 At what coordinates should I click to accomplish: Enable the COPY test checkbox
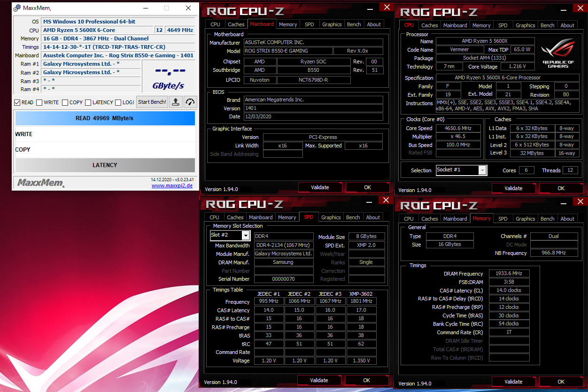click(x=65, y=102)
